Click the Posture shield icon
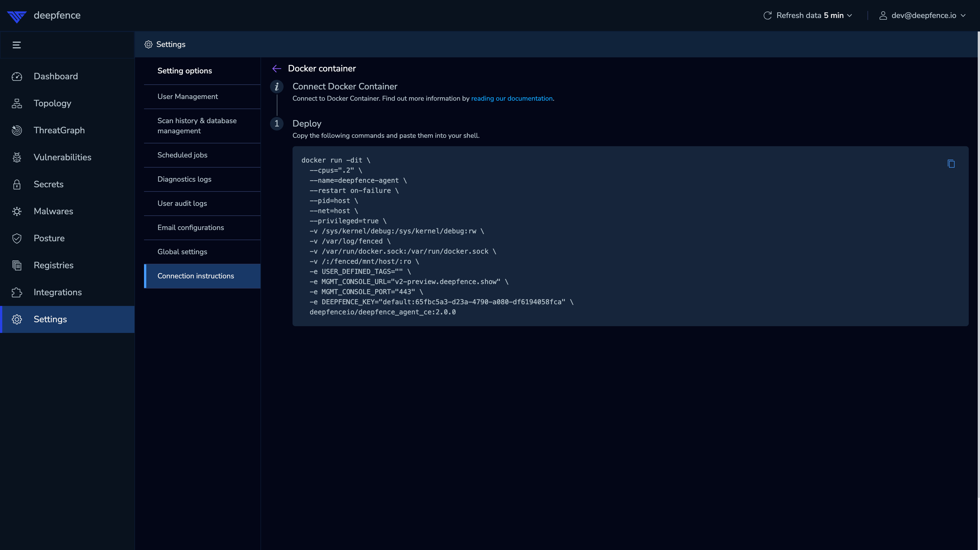The width and height of the screenshot is (980, 550). [x=17, y=238]
